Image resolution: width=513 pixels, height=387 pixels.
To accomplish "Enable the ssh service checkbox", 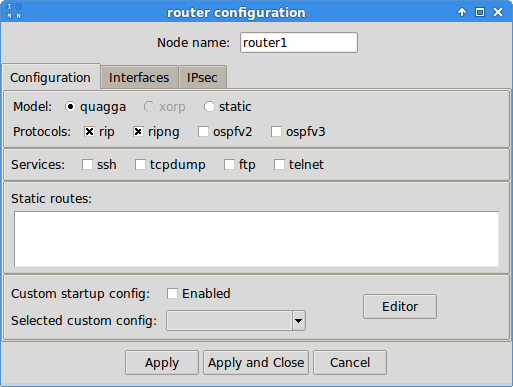I will tap(87, 165).
